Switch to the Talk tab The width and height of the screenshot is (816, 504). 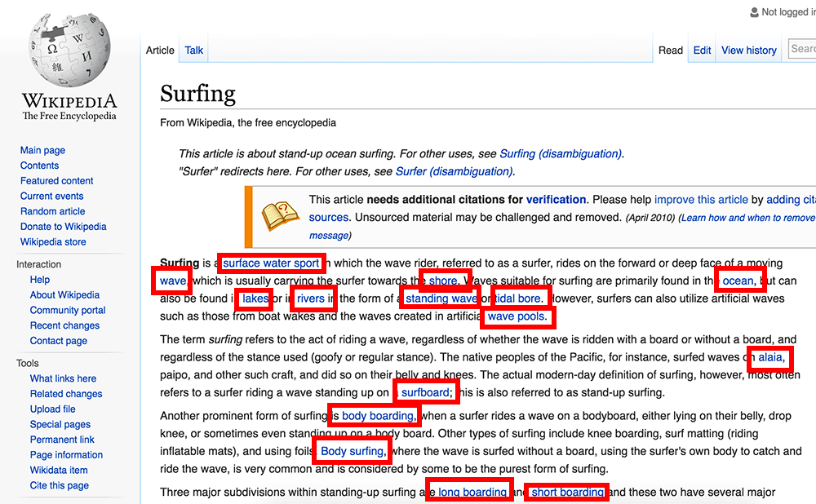193,51
